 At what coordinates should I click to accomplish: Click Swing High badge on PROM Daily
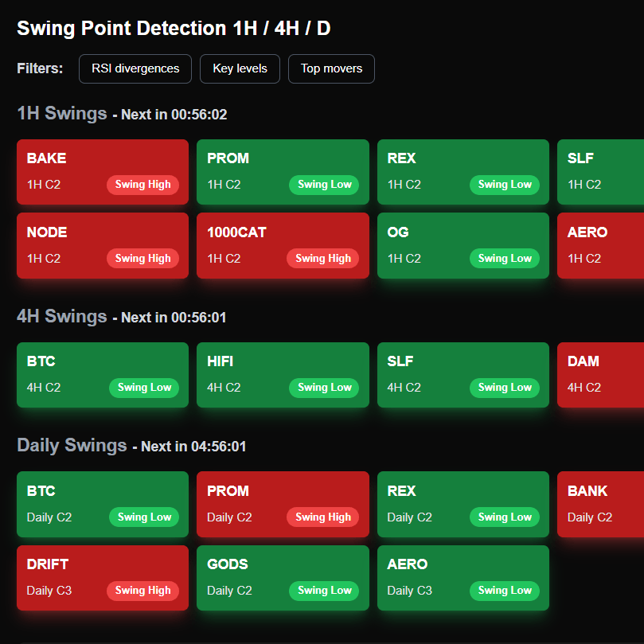click(x=323, y=517)
